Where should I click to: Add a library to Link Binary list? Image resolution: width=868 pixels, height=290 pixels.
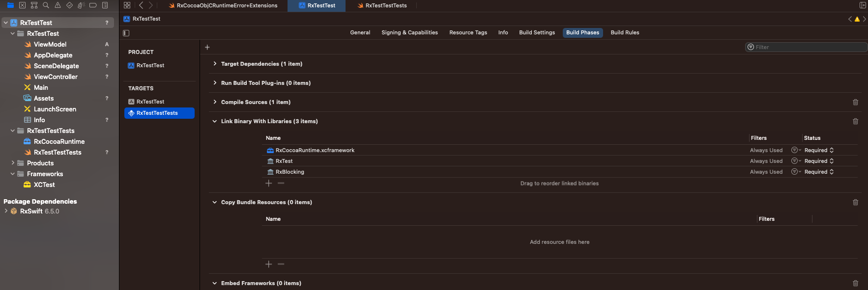pos(268,184)
